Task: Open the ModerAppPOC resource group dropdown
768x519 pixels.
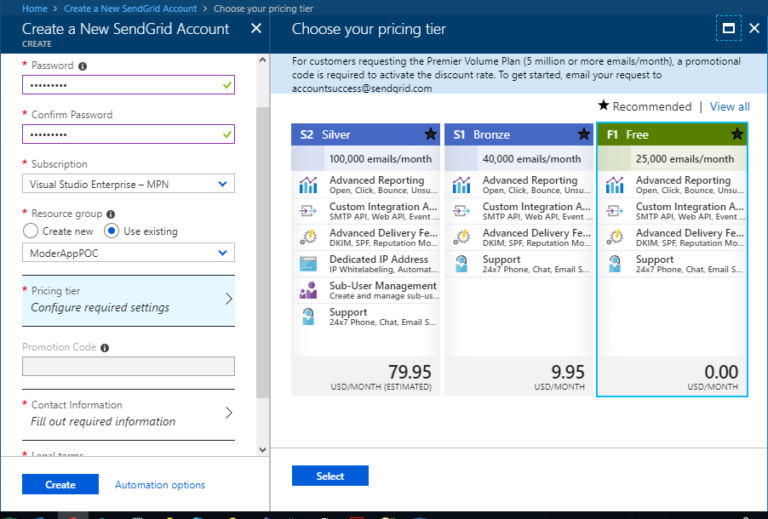Action: tap(128, 254)
